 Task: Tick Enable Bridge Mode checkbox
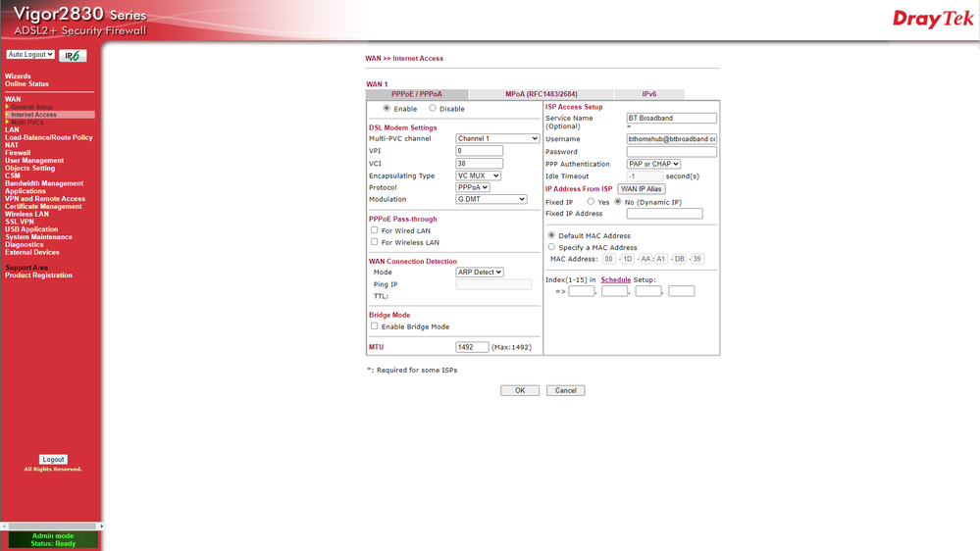pyautogui.click(x=374, y=326)
